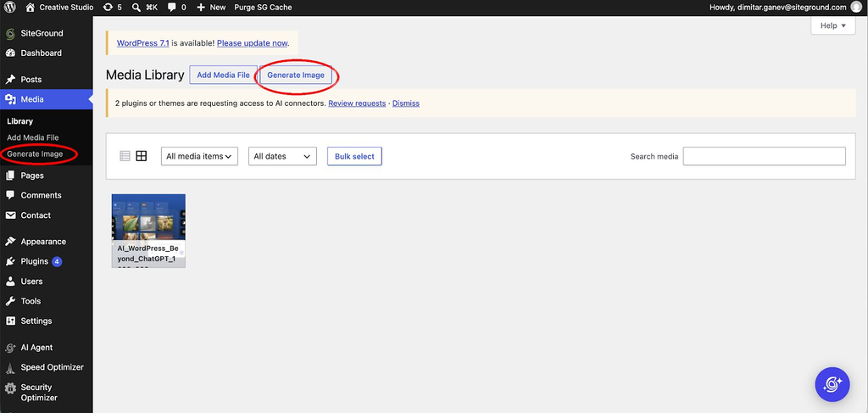Open the AI_WordPress_Beyond_ChatGPT image thumbnail

coord(148,231)
